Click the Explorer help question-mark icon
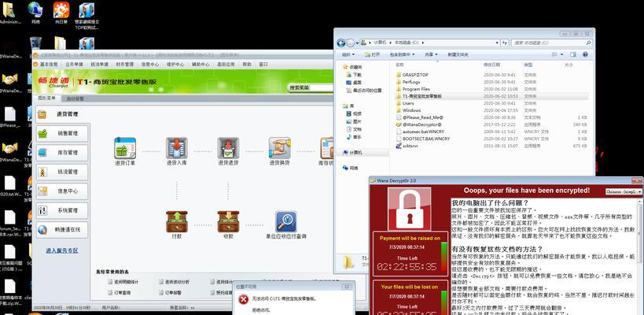The width and height of the screenshot is (644, 315). pyautogui.click(x=585, y=54)
